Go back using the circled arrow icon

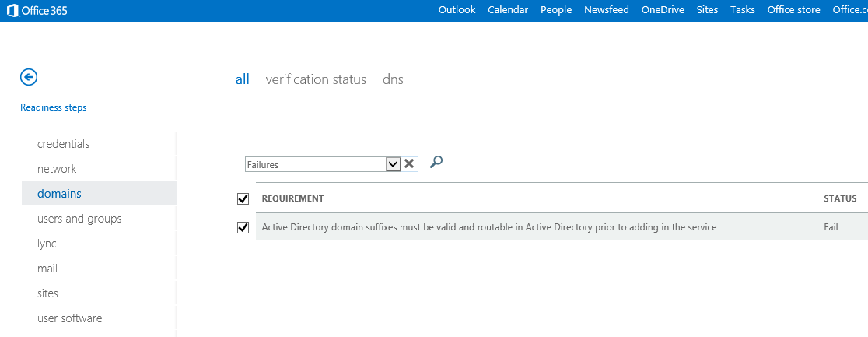[29, 77]
